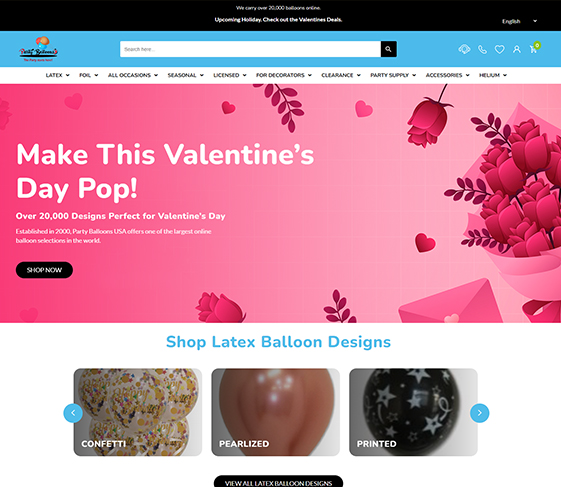Viewport: 561px width, 487px height.
Task: Open the Clearance menu
Action: [x=341, y=75]
